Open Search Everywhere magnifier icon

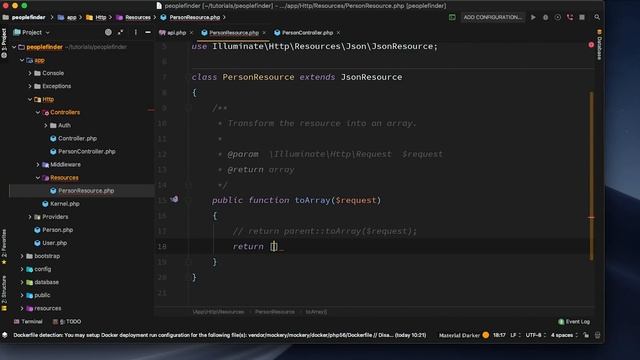click(x=597, y=17)
